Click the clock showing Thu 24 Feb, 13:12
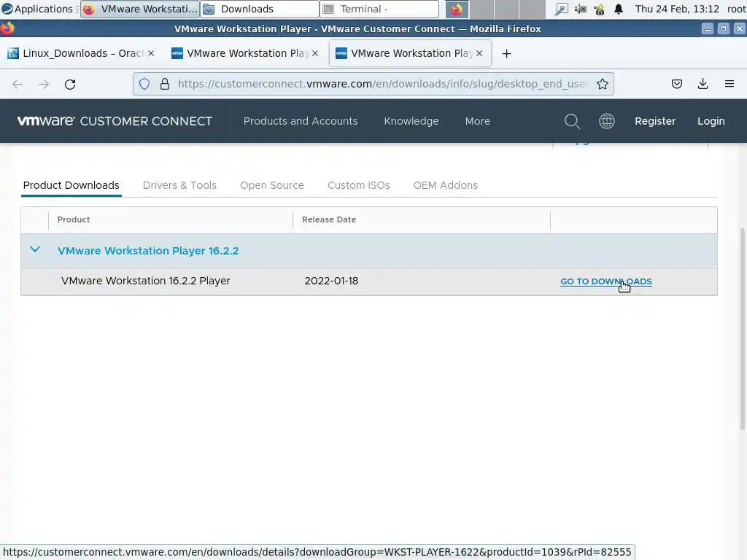Viewport: 747px width, 560px height. [x=676, y=9]
